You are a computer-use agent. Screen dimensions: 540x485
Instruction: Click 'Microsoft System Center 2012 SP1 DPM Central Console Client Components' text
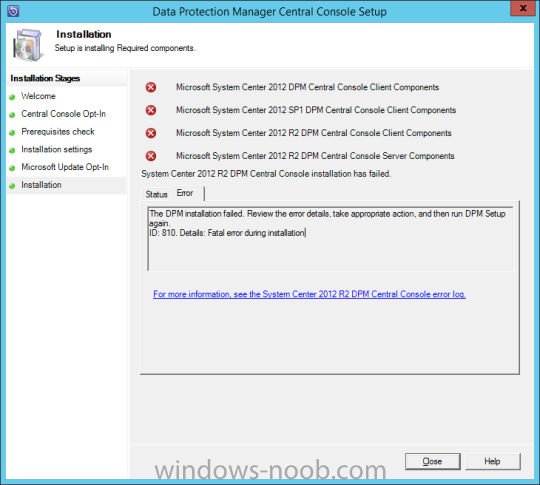click(x=316, y=110)
